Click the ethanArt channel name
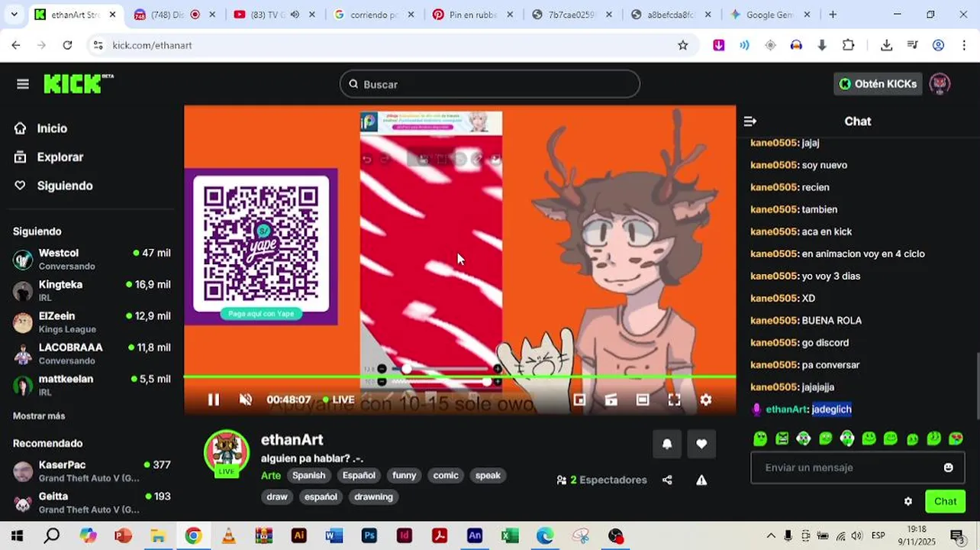Viewport: 980px width, 550px height. point(292,440)
